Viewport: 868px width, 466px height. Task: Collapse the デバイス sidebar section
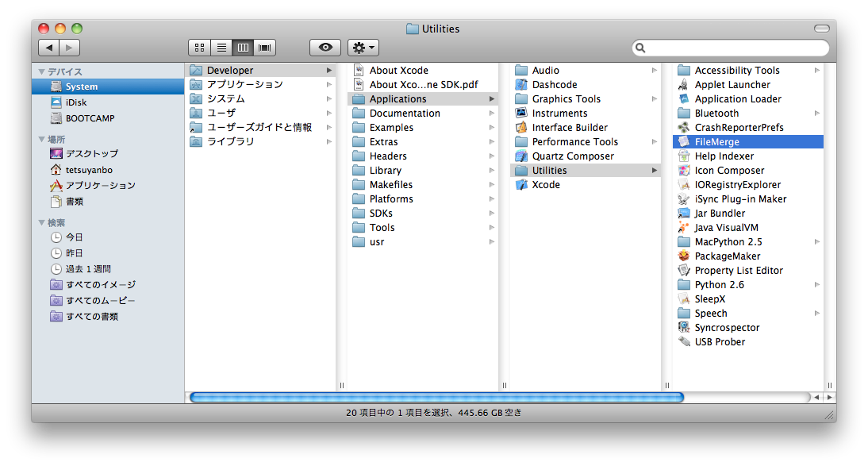[41, 71]
